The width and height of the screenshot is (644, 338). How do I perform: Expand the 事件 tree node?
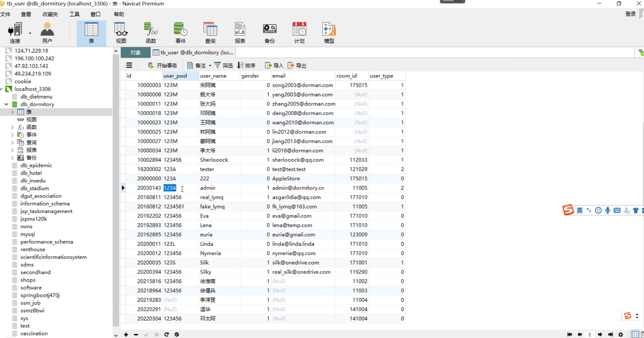[x=12, y=135]
